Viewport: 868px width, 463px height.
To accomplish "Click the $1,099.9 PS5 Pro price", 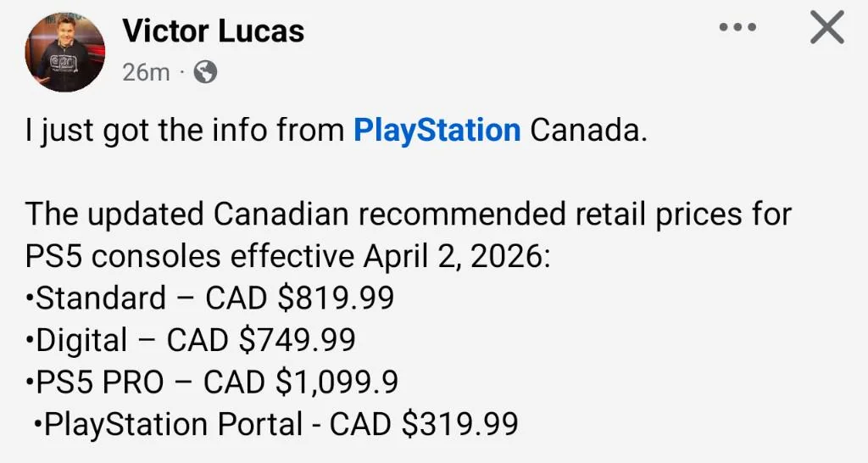I will pos(337,382).
